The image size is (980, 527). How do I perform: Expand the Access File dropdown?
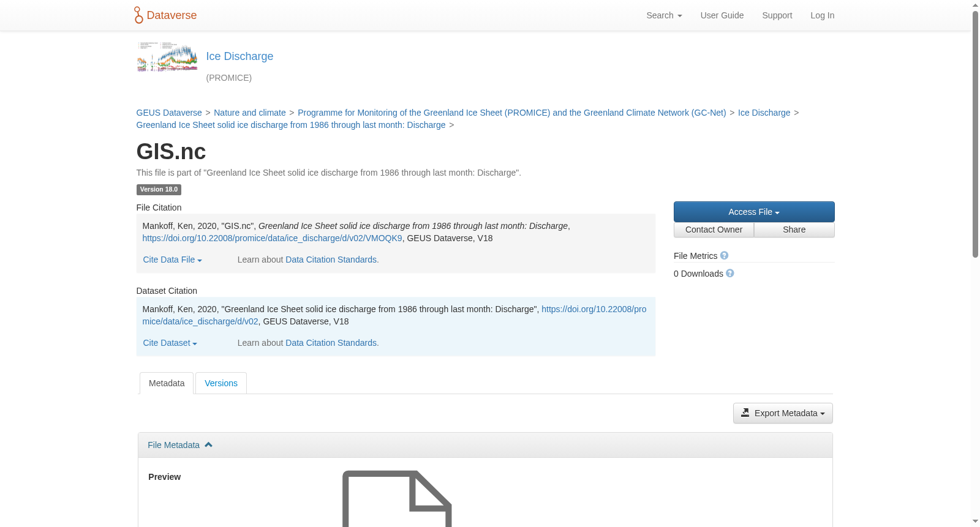[x=754, y=212]
